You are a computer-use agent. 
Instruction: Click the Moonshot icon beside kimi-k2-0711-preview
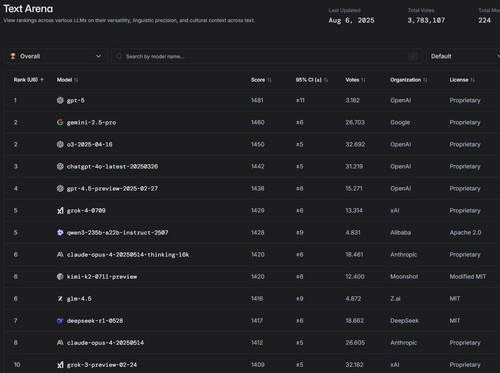[x=60, y=276]
